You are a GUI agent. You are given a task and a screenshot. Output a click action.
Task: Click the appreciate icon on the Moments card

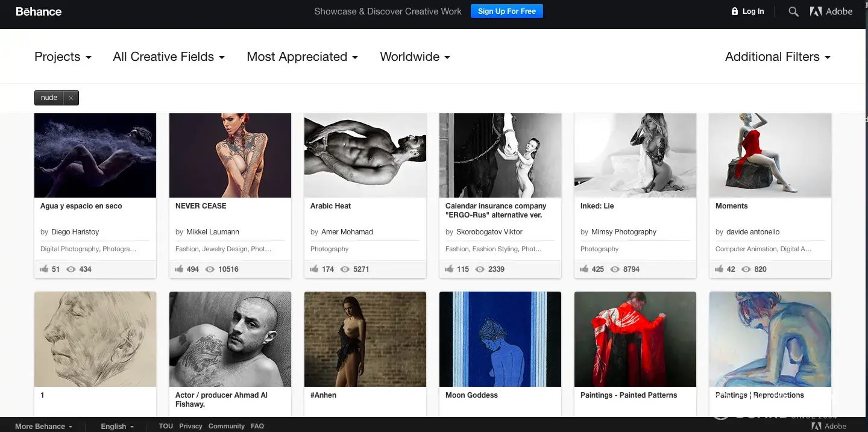click(x=719, y=269)
